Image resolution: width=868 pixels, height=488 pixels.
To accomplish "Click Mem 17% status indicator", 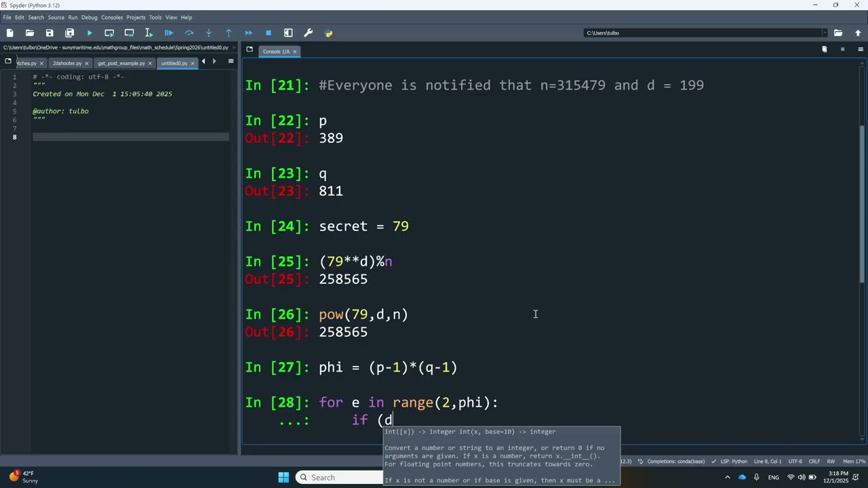I will [x=854, y=462].
